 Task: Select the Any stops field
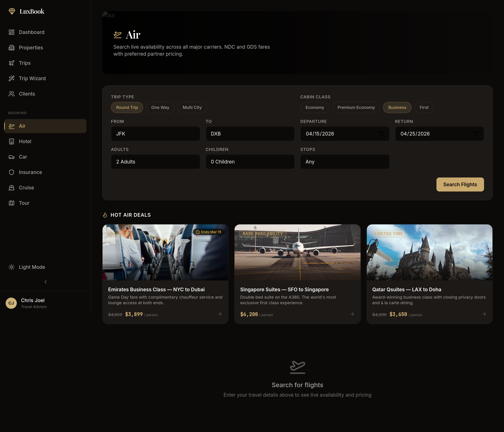click(x=344, y=162)
